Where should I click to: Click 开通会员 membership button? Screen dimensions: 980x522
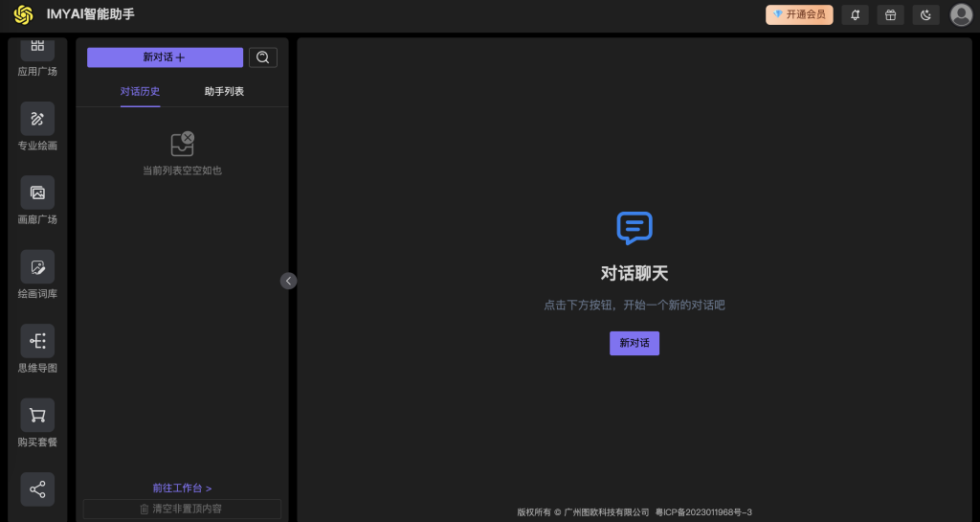pyautogui.click(x=799, y=15)
